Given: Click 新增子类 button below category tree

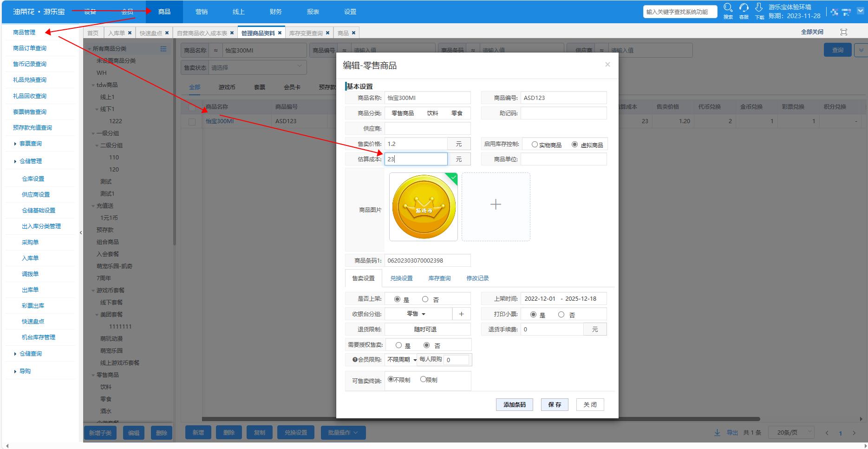Looking at the screenshot, I should (x=100, y=433).
